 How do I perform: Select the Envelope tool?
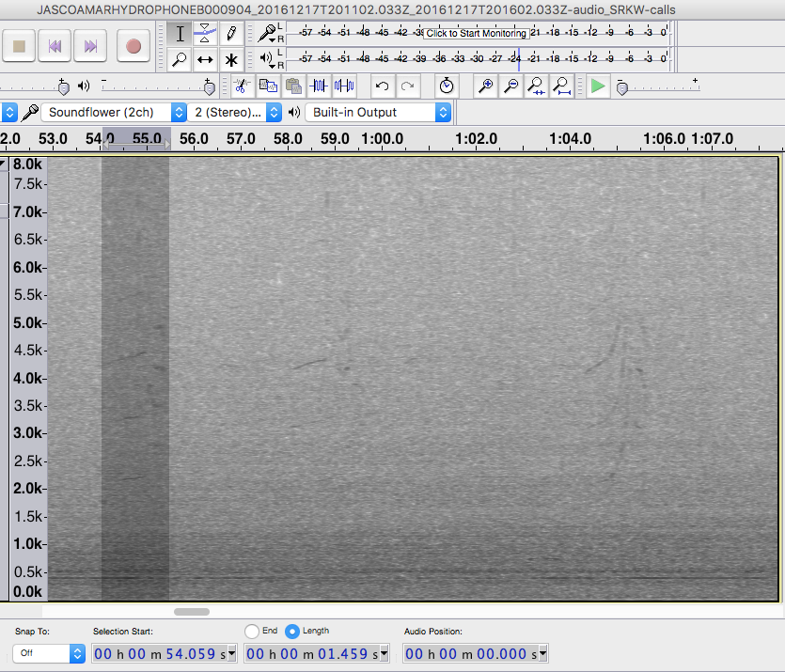point(205,34)
